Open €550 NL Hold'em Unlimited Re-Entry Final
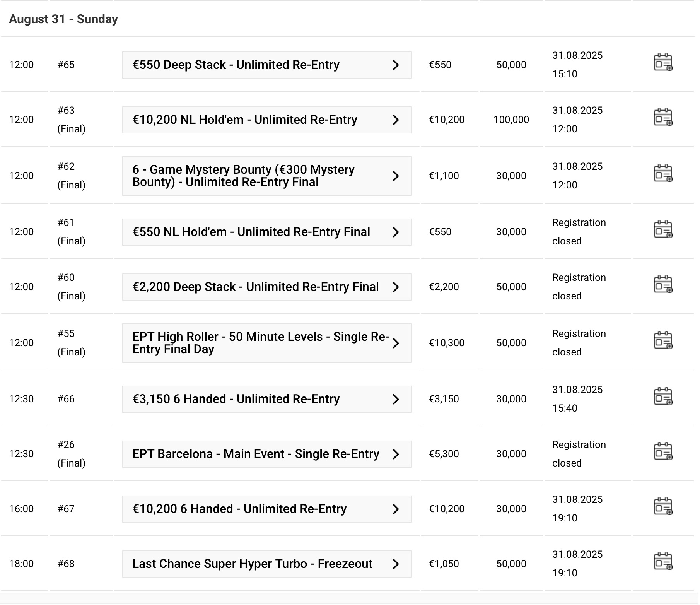This screenshot has height=605, width=700. 251,232
